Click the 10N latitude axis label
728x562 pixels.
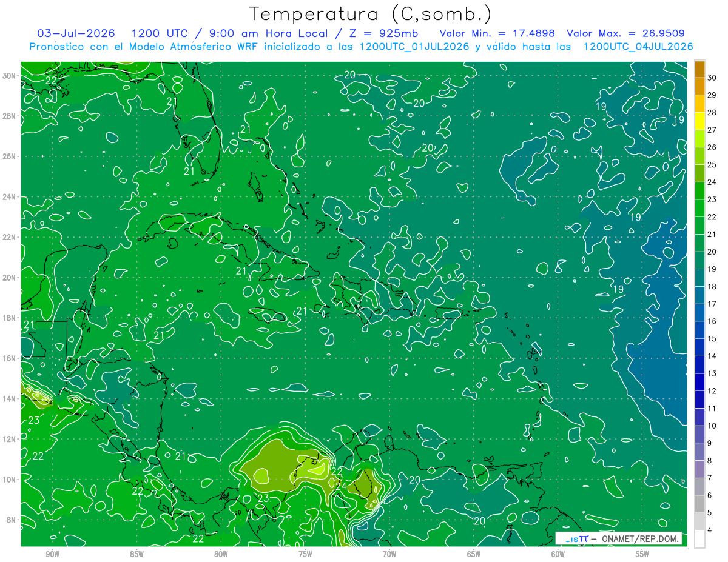point(10,480)
